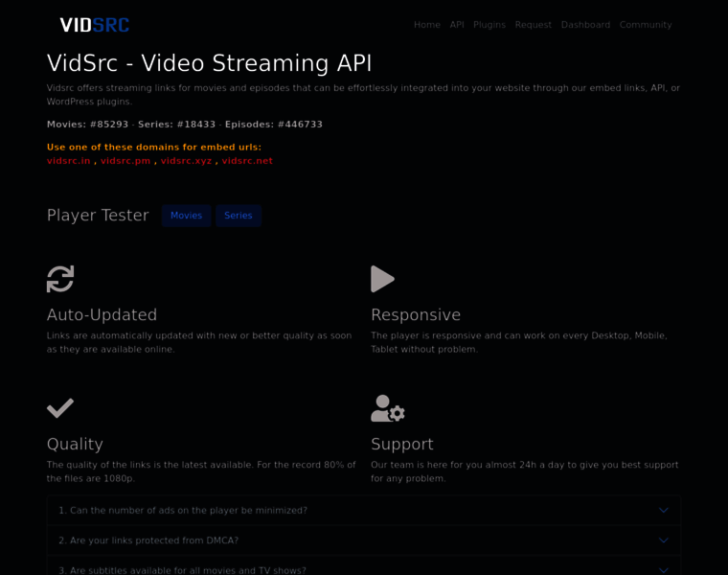This screenshot has height=575, width=728.
Task: Click 'Use one of these domains' notice
Action: pyautogui.click(x=154, y=148)
